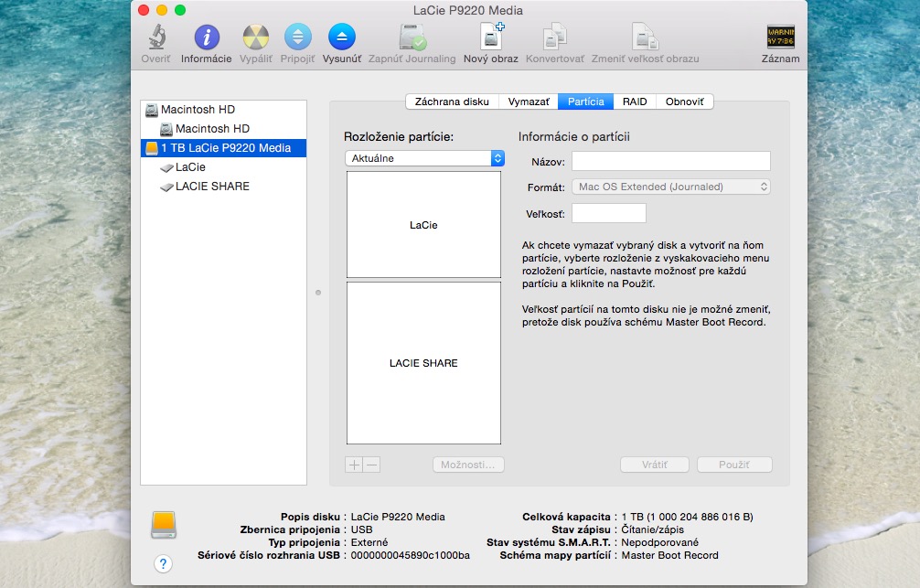This screenshot has height=588, width=920.
Task: Click the Vrátiť revert button
Action: click(x=654, y=465)
